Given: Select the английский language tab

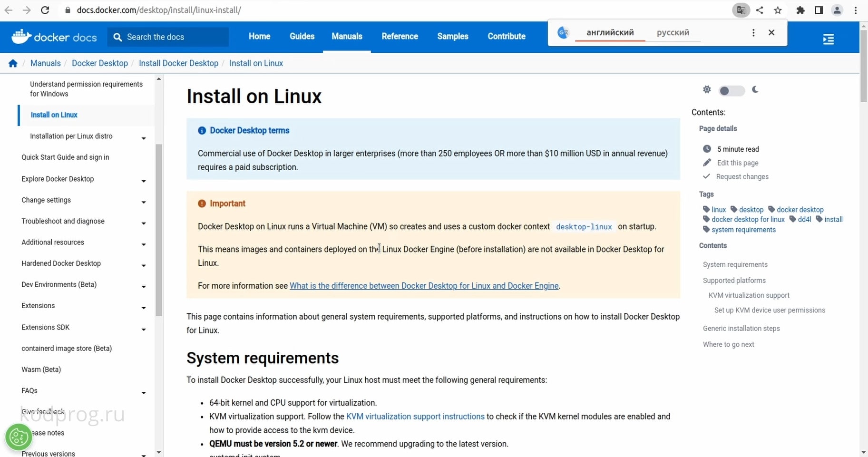Looking at the screenshot, I should point(610,32).
